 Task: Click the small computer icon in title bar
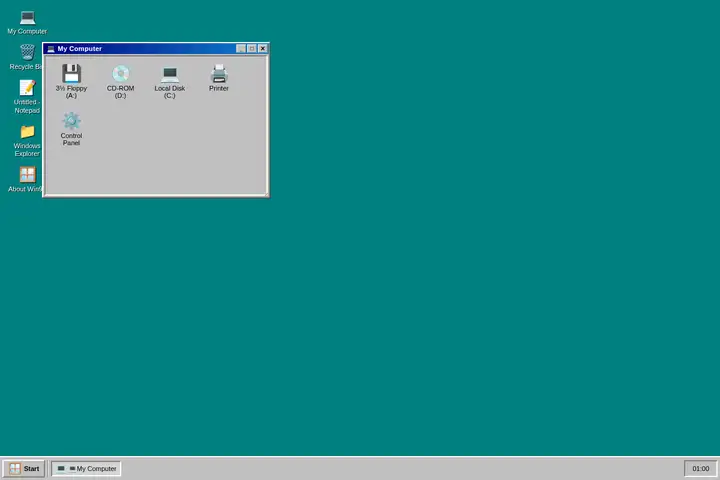[x=51, y=49]
